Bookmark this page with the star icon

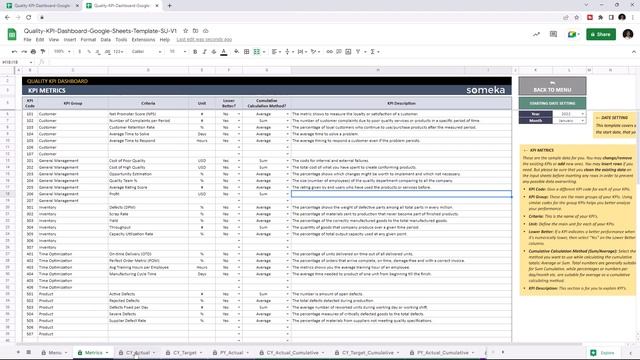coord(576,17)
